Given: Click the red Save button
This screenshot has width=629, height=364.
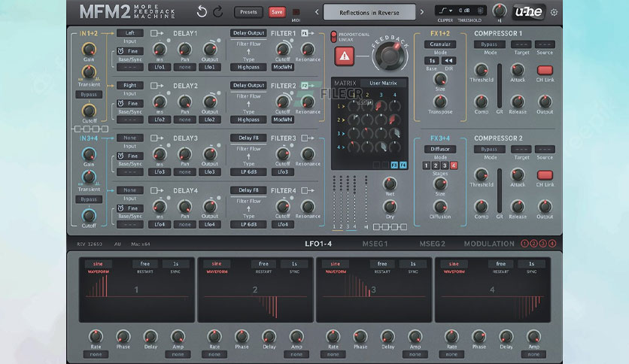Looking at the screenshot, I should click(x=277, y=12).
